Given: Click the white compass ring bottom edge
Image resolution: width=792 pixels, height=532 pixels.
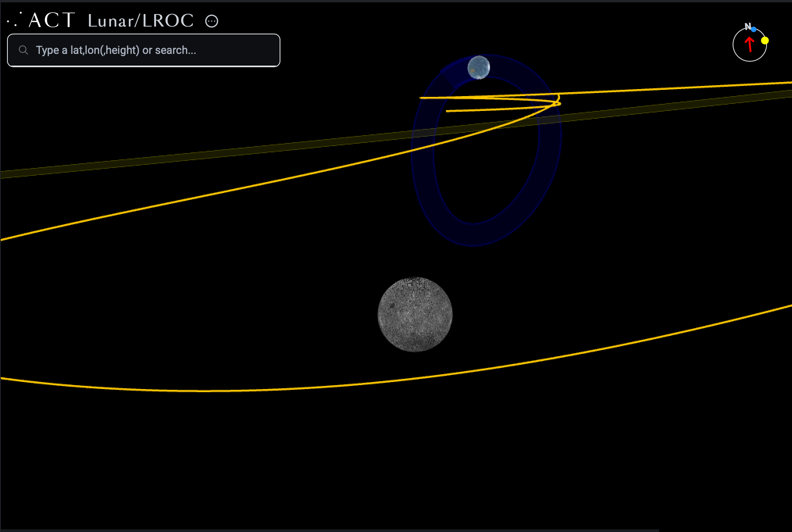Looking at the screenshot, I should click(x=750, y=61).
